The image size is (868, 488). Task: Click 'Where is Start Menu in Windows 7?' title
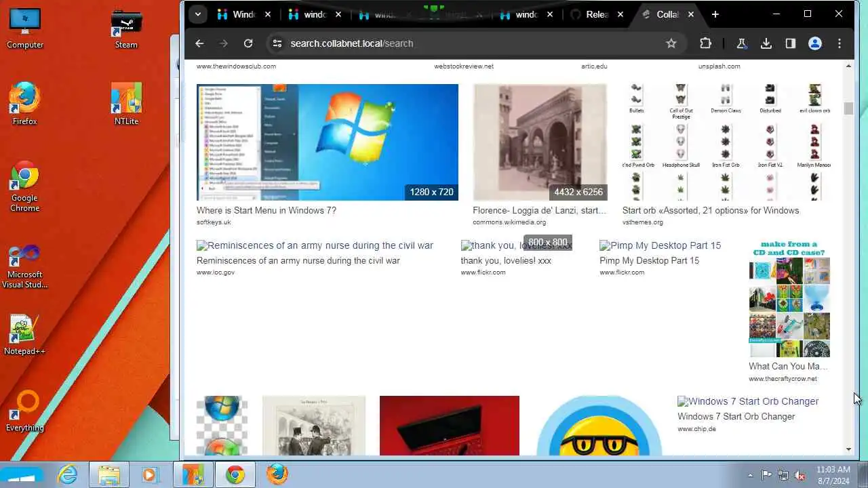pos(267,210)
